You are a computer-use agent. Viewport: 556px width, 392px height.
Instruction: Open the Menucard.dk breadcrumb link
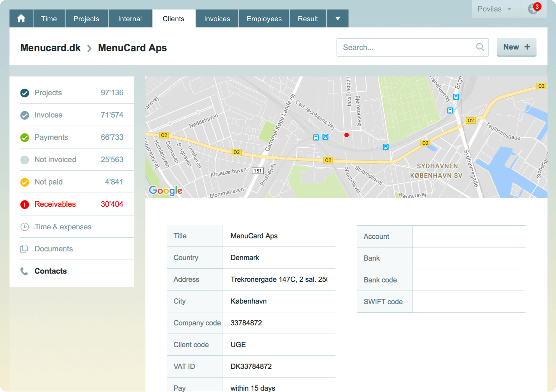pos(50,48)
